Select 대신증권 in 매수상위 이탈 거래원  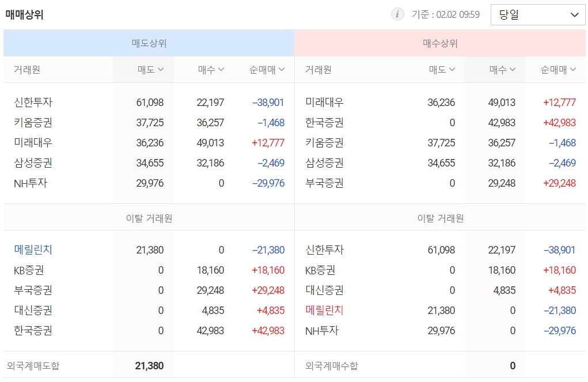[324, 290]
